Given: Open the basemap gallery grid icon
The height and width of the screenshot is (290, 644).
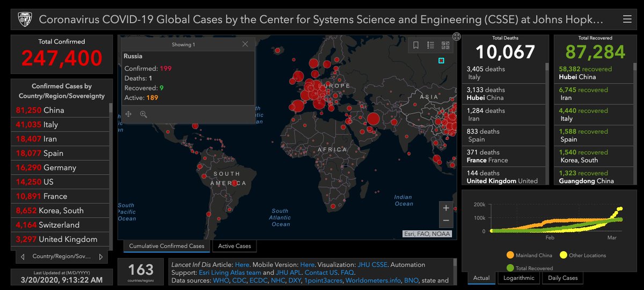Looking at the screenshot, I should pyautogui.click(x=445, y=45).
